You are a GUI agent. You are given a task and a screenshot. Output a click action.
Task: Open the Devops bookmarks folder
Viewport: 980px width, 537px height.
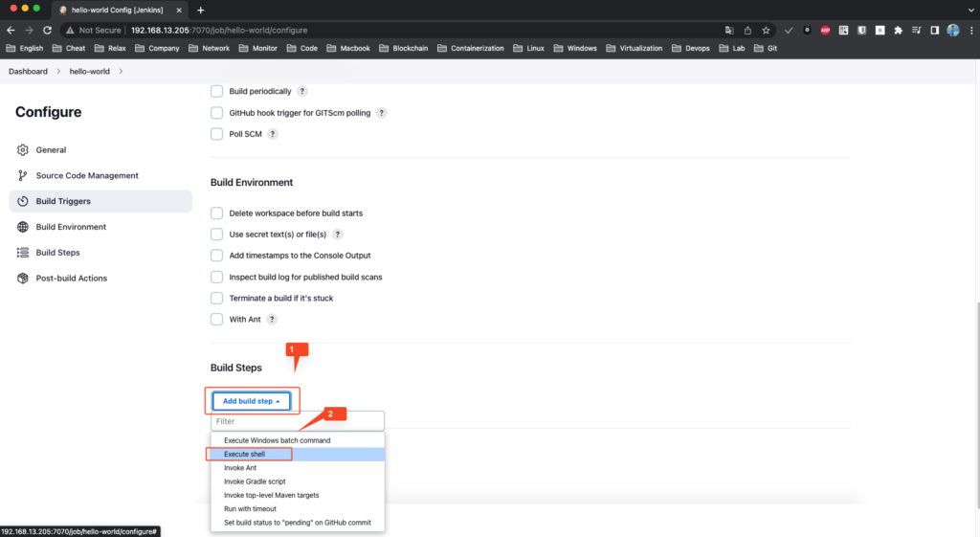point(691,48)
